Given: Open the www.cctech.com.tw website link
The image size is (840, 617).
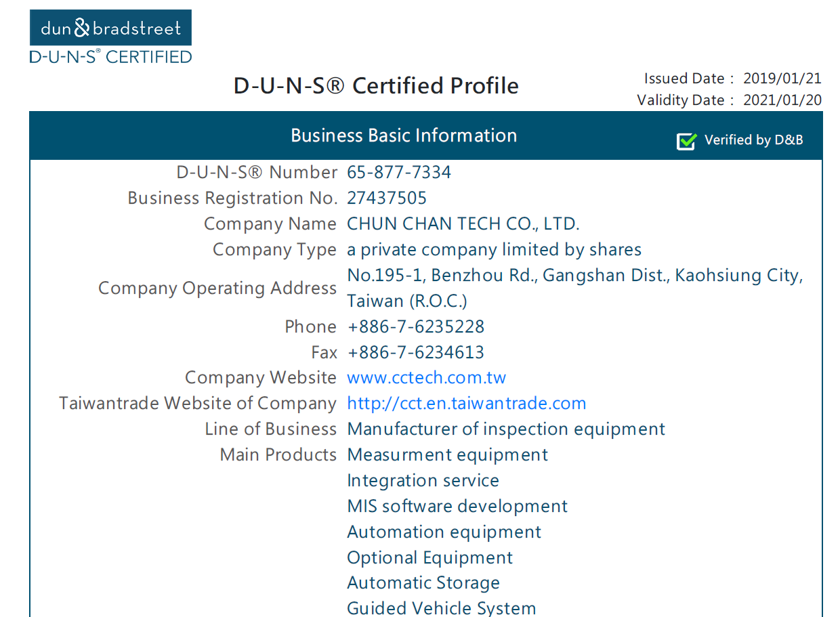Looking at the screenshot, I should click(427, 377).
